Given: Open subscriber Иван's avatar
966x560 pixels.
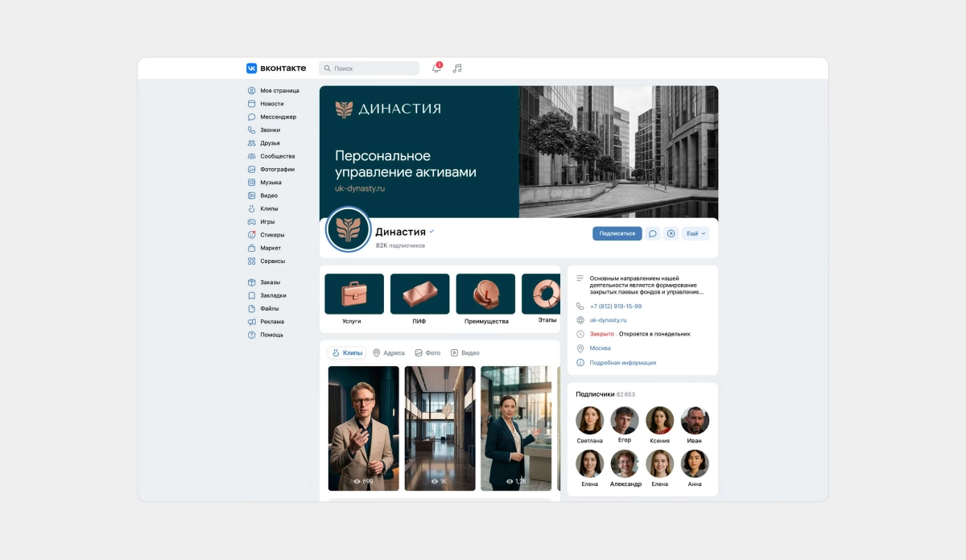Looking at the screenshot, I should (695, 420).
